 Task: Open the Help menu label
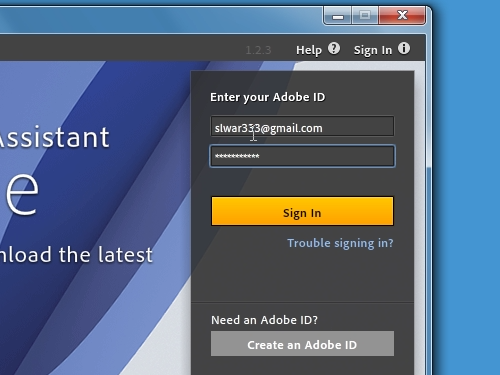point(309,50)
